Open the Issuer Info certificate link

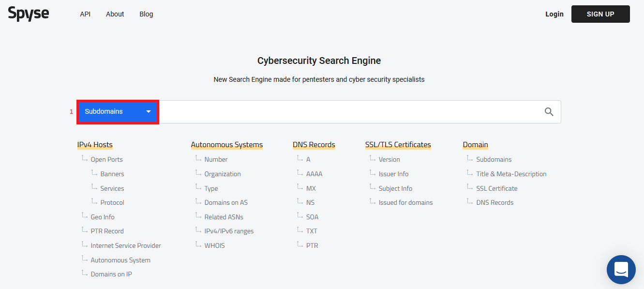coord(394,174)
